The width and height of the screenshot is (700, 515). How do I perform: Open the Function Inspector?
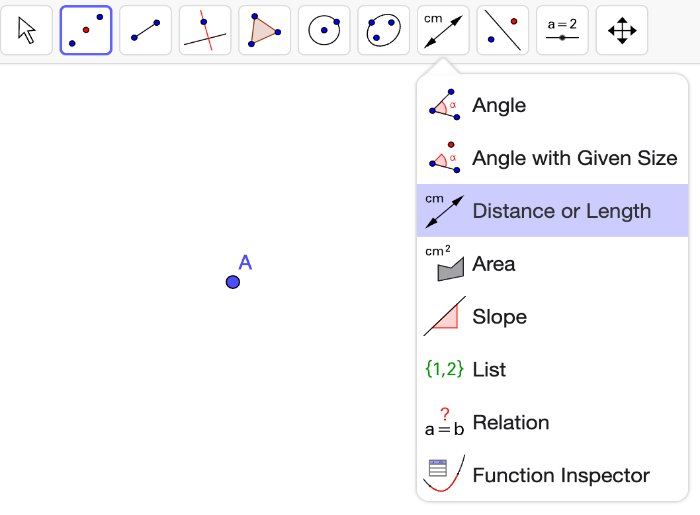552,475
